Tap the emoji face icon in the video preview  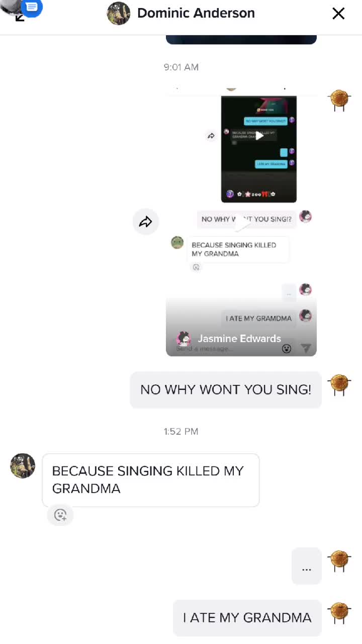coord(287,349)
